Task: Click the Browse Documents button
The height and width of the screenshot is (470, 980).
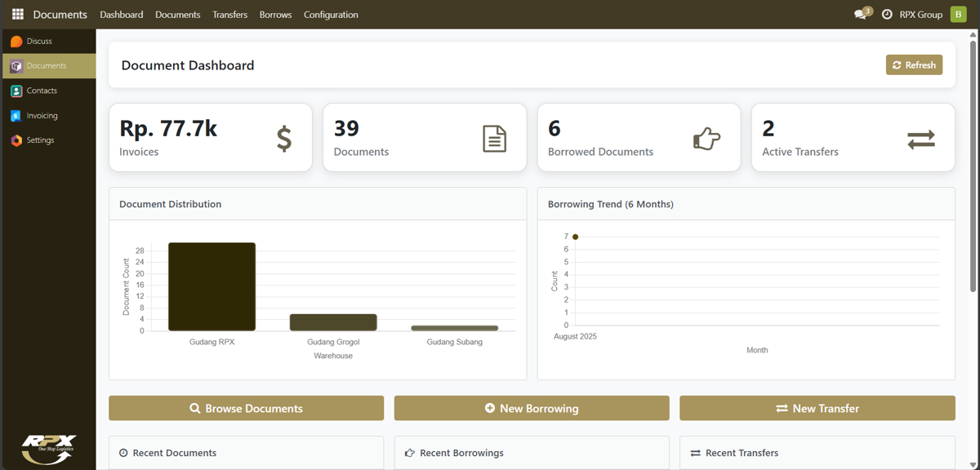Action: [246, 408]
